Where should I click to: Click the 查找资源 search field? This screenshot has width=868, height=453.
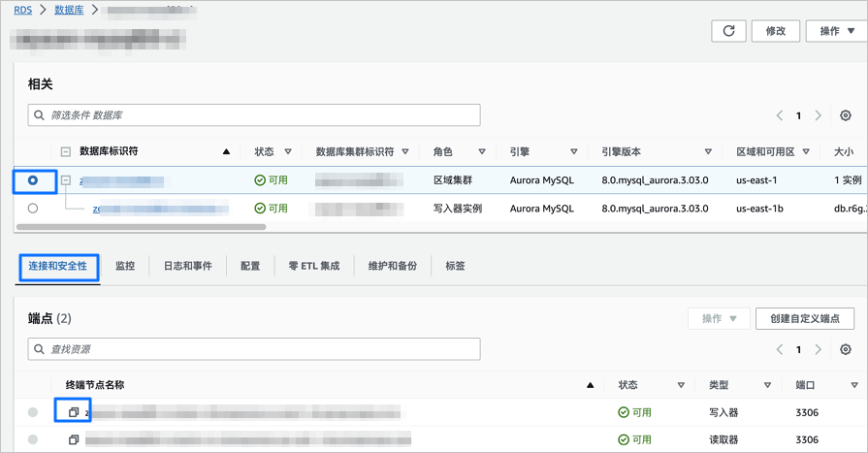[254, 349]
